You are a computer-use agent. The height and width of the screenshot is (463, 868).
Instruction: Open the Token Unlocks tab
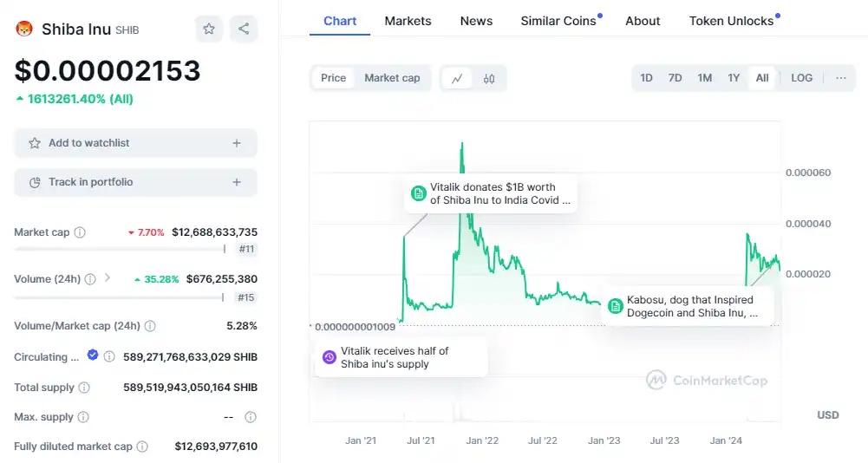(731, 21)
